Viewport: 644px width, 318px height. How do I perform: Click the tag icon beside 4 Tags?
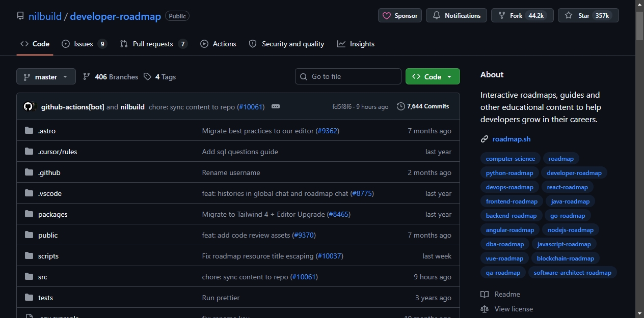pos(147,77)
